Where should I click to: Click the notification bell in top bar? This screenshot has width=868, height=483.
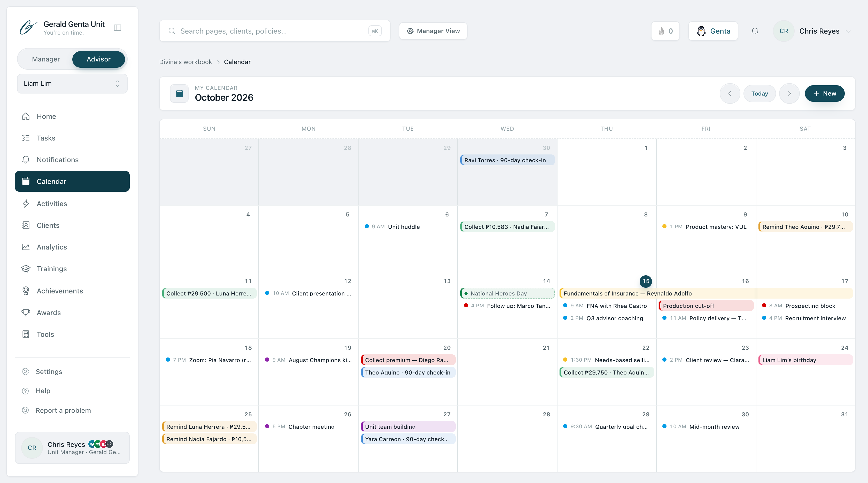(755, 31)
